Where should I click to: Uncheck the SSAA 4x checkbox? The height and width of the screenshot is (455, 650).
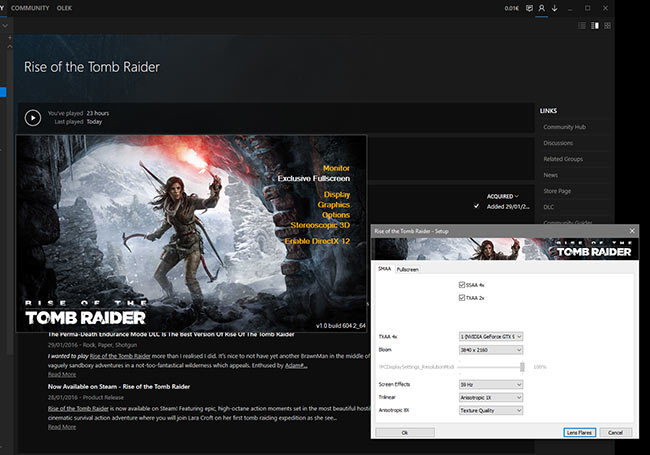tap(462, 285)
